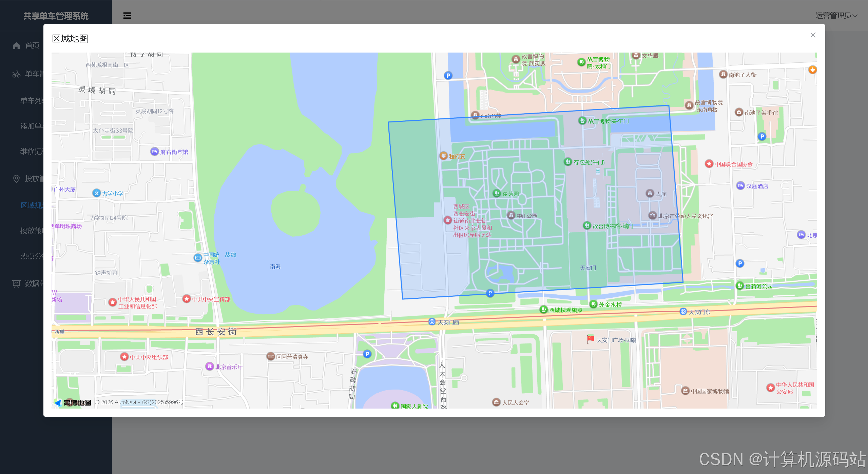Click the 太庙 landmark marker icon
Image resolution: width=868 pixels, height=474 pixels.
tap(650, 194)
